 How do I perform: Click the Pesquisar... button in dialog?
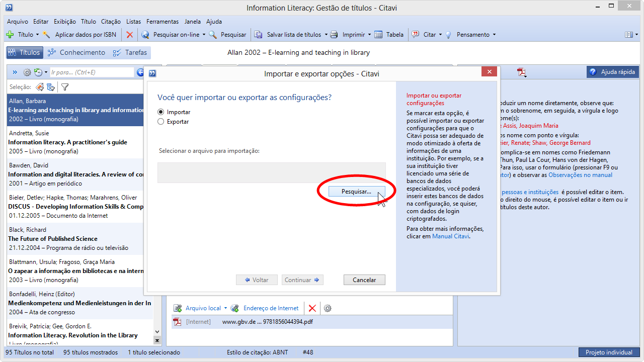click(356, 192)
